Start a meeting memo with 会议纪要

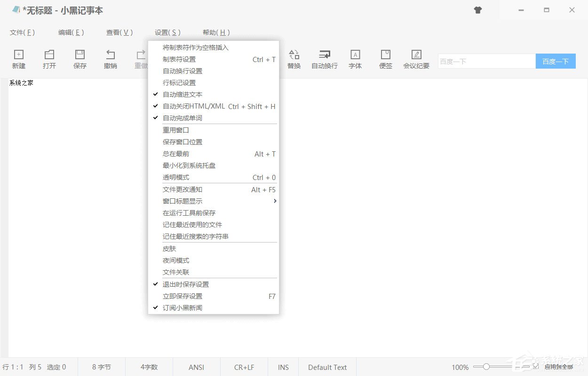pos(416,59)
